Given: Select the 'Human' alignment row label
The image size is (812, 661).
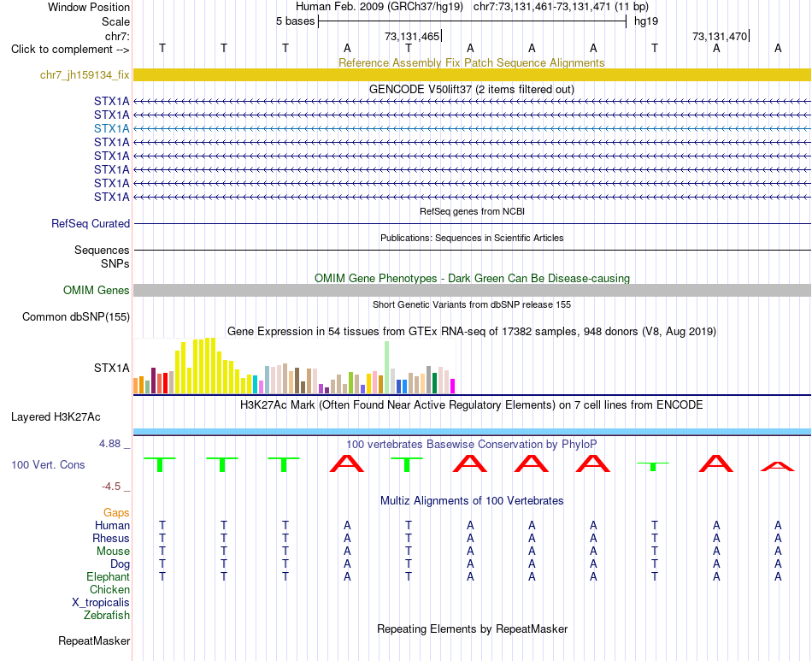Looking at the screenshot, I should coord(112,525).
